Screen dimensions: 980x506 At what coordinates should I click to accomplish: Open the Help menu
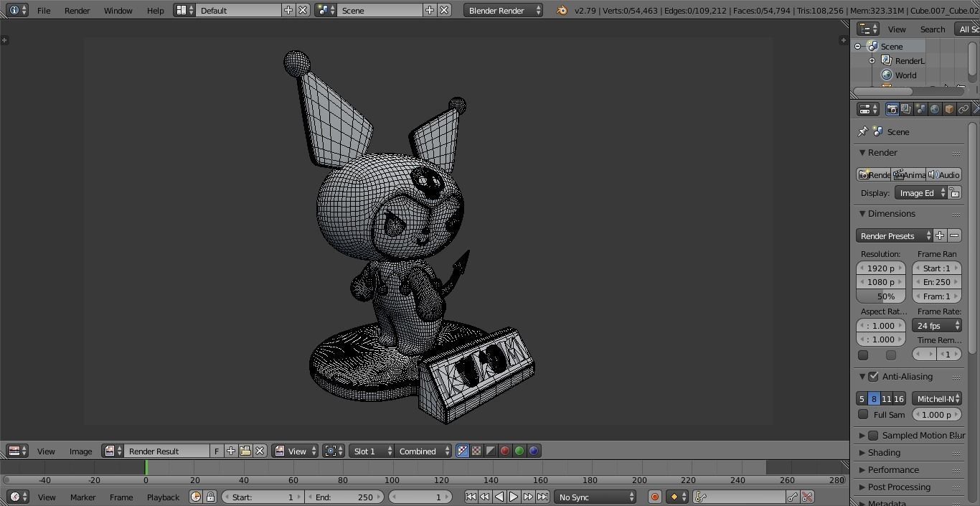coord(155,10)
